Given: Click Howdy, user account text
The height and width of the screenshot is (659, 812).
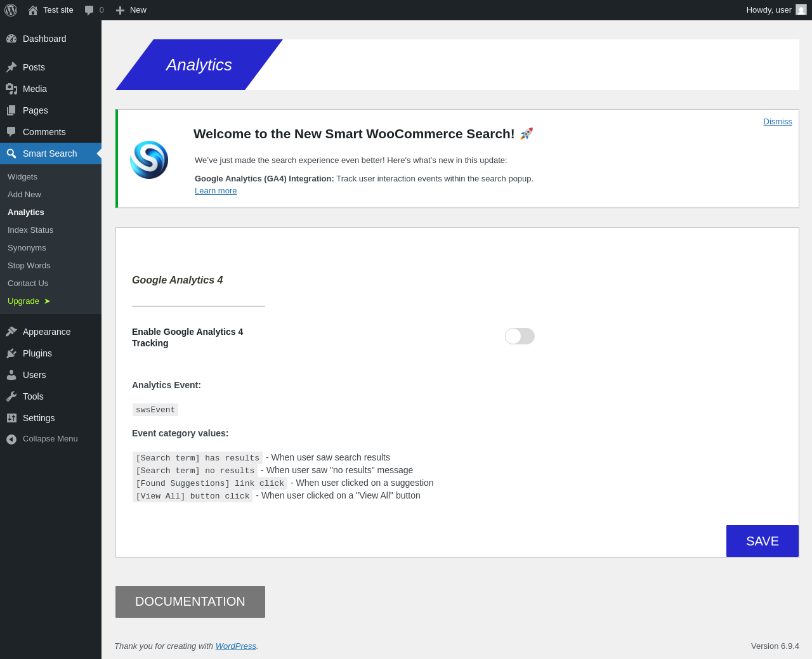Looking at the screenshot, I should point(769,10).
